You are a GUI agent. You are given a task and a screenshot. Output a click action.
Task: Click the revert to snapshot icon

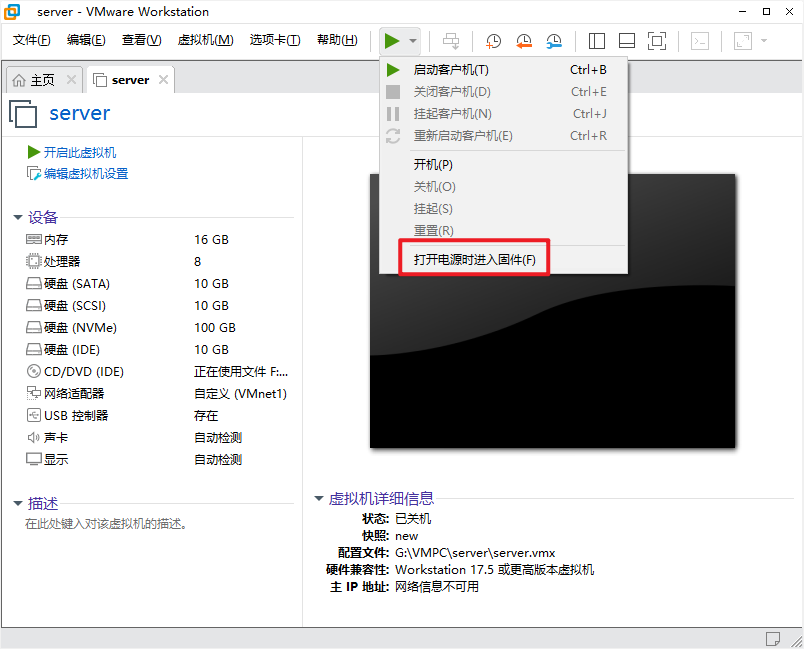point(524,41)
